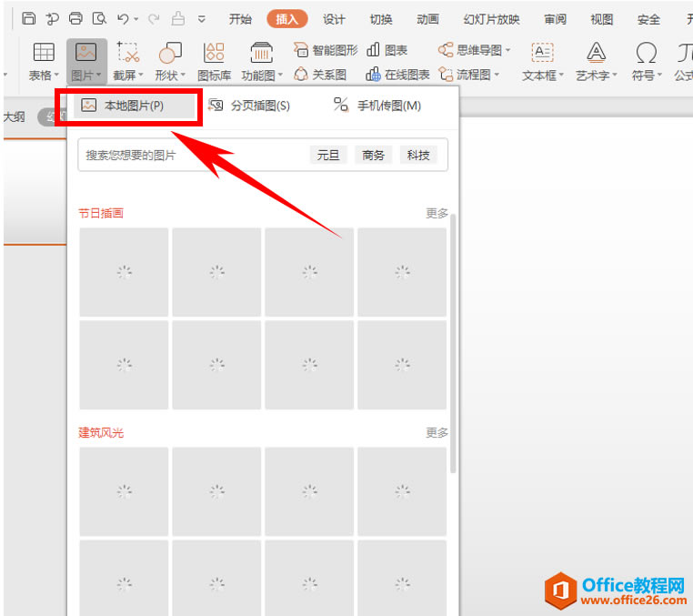Viewport: 693px width, 616px height.
Task: Click the 商务 search tag button
Action: point(373,156)
